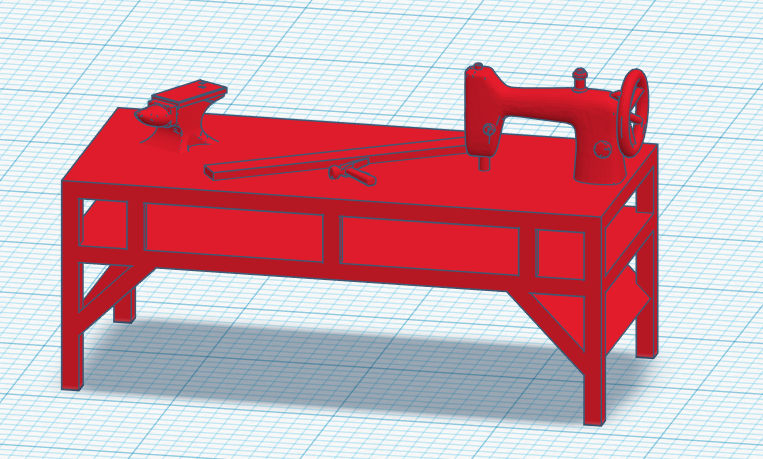The width and height of the screenshot is (763, 459).
Task: Select the left large front panel of the table
Action: click(x=234, y=233)
